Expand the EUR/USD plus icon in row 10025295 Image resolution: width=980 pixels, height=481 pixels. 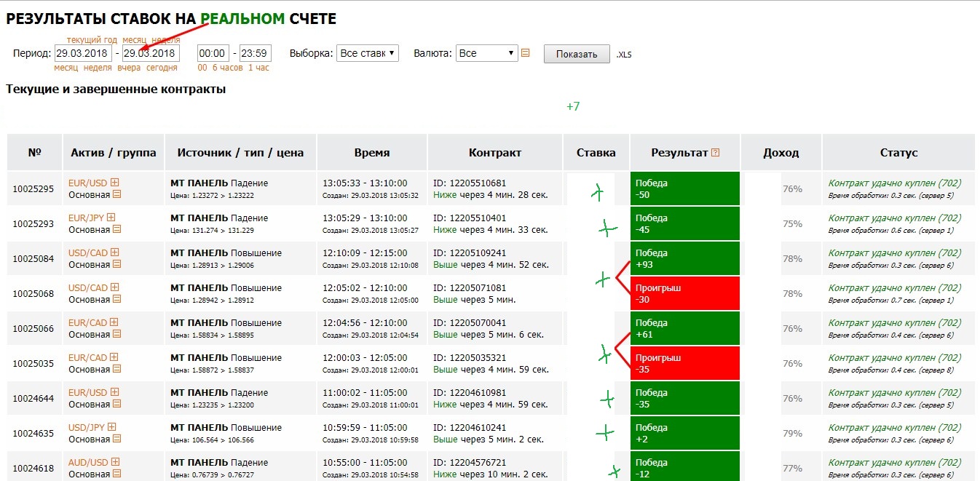114,183
